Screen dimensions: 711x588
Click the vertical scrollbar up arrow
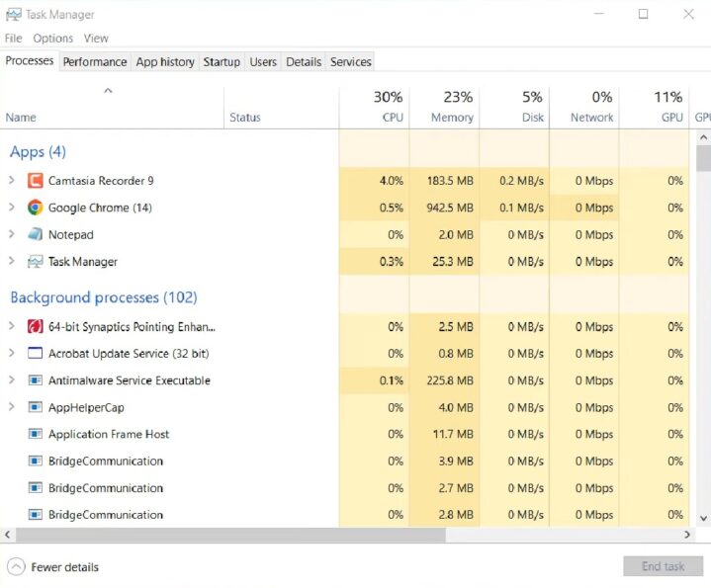click(x=703, y=136)
